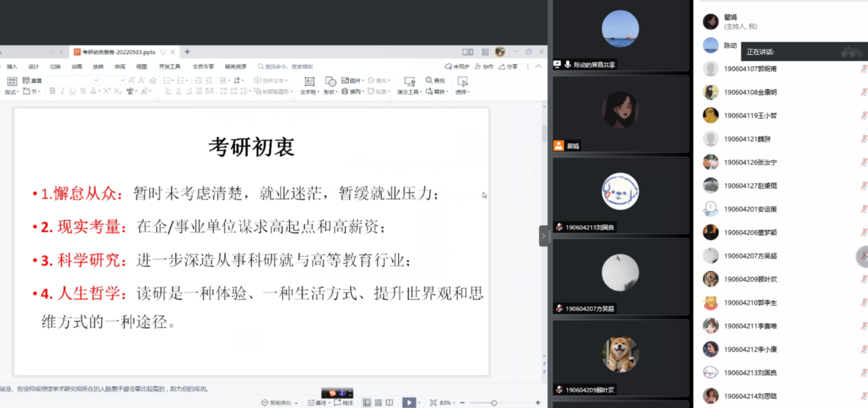This screenshot has height=408, width=868.
Task: Toggle the notes (备注) pane
Action: click(317, 403)
